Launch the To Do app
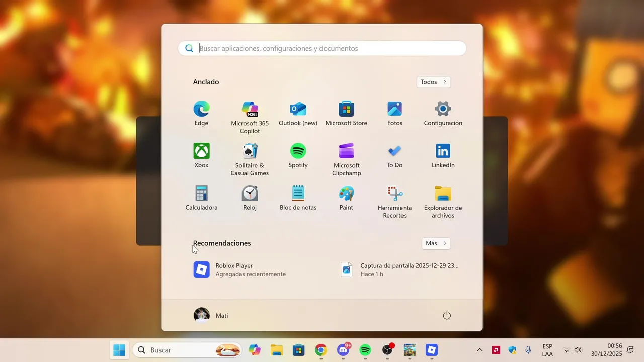This screenshot has height=362, width=644. (394, 156)
